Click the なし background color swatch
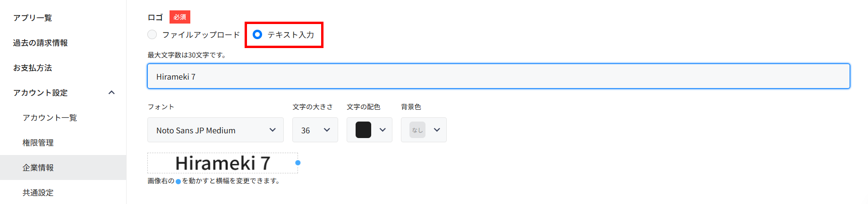The width and height of the screenshot is (868, 204). point(417,130)
